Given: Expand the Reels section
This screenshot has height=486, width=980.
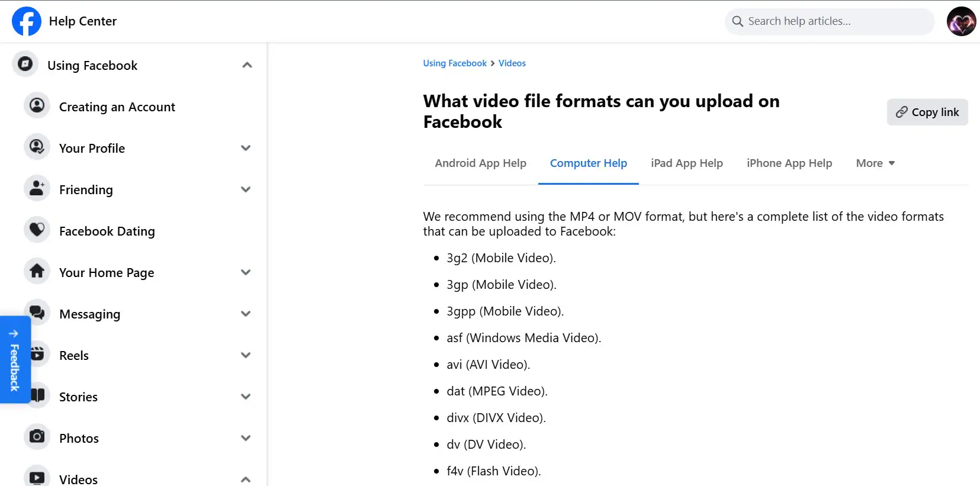Looking at the screenshot, I should (x=246, y=355).
